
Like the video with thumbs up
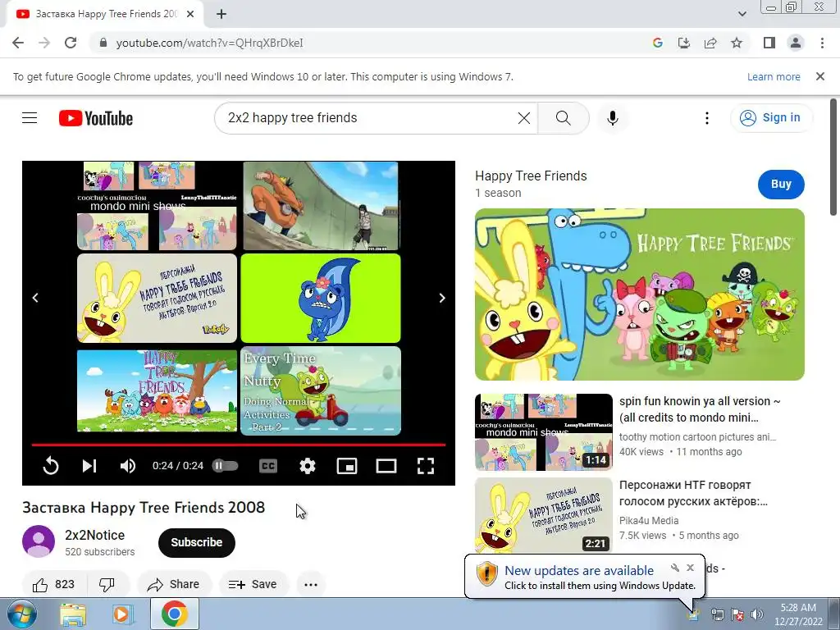pyautogui.click(x=53, y=584)
